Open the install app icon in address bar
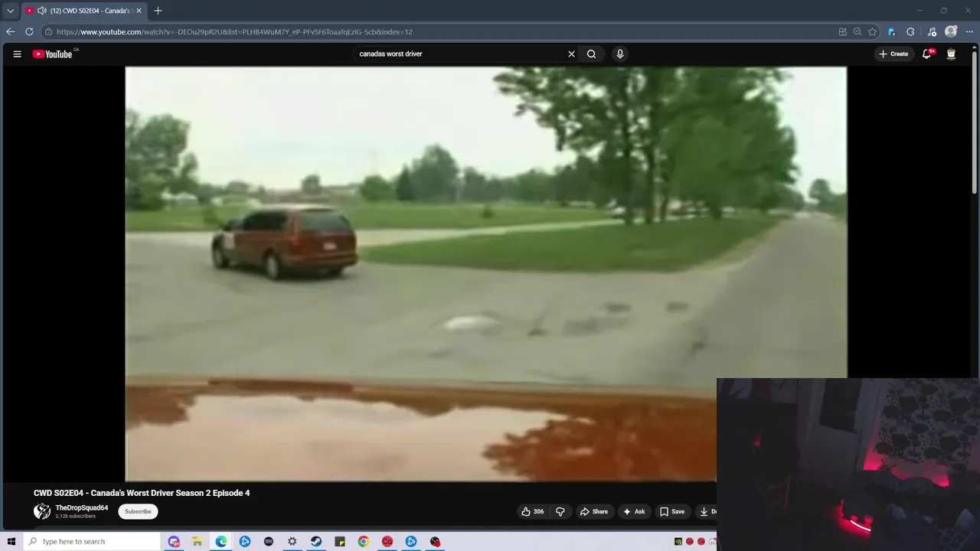The image size is (980, 551). point(843,31)
